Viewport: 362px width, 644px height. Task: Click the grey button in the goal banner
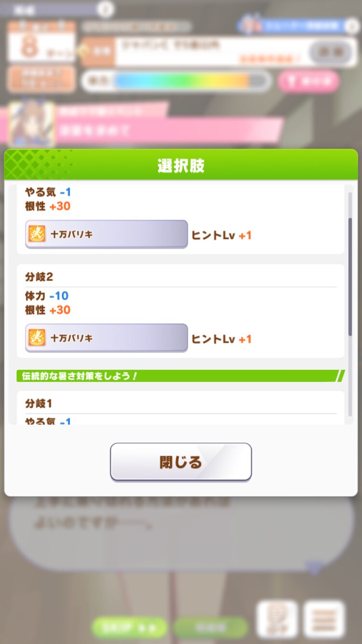pos(330,51)
